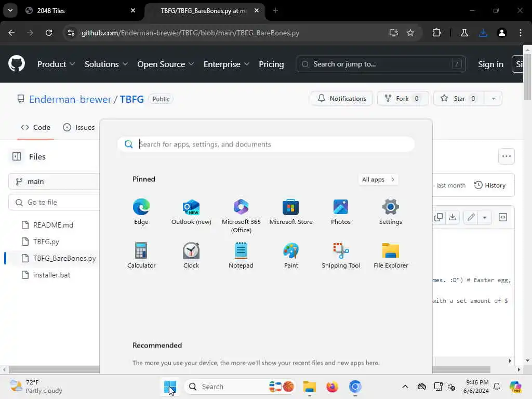View file History
This screenshot has width=532, height=399.
[x=490, y=185]
